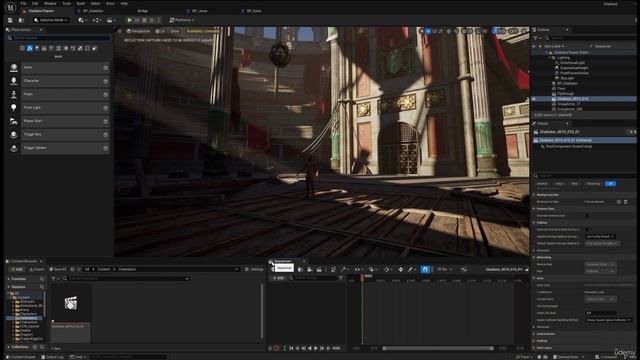The width and height of the screenshot is (640, 360).
Task: Open the Sequencer frame rate dropdown
Action: click(x=444, y=269)
